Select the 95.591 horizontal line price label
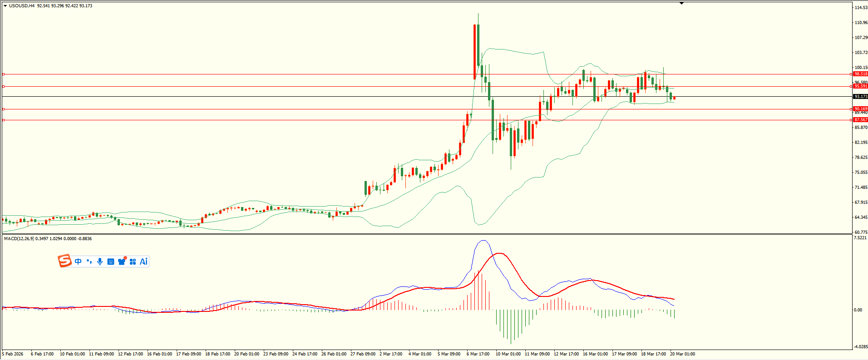This screenshot has width=868, height=360. (x=860, y=86)
